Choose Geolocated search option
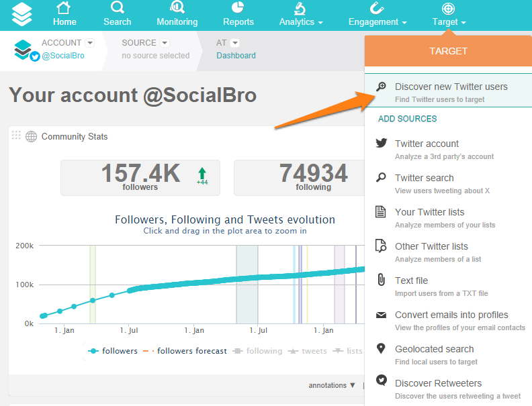The image size is (532, 406). tap(448, 354)
